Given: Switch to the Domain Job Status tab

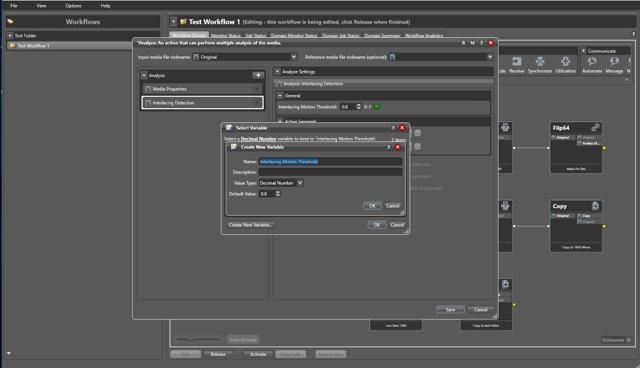Looking at the screenshot, I should point(341,35).
